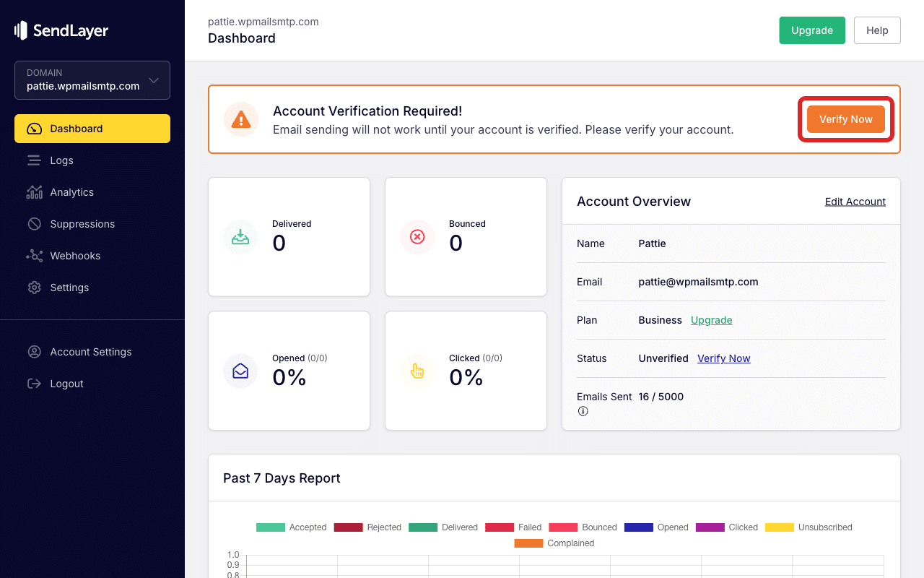Click the Past 7 Days Report heading
The height and width of the screenshot is (578, 924).
point(282,478)
